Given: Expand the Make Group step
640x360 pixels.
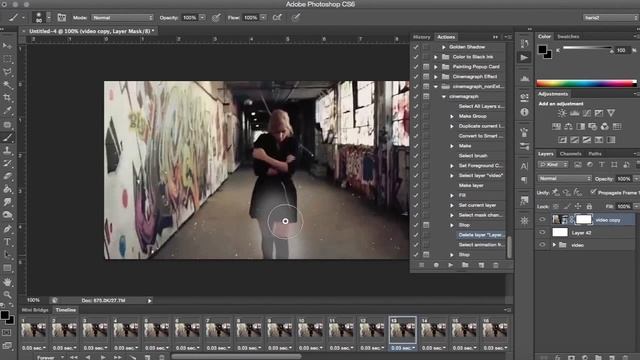Looking at the screenshot, I should [452, 116].
